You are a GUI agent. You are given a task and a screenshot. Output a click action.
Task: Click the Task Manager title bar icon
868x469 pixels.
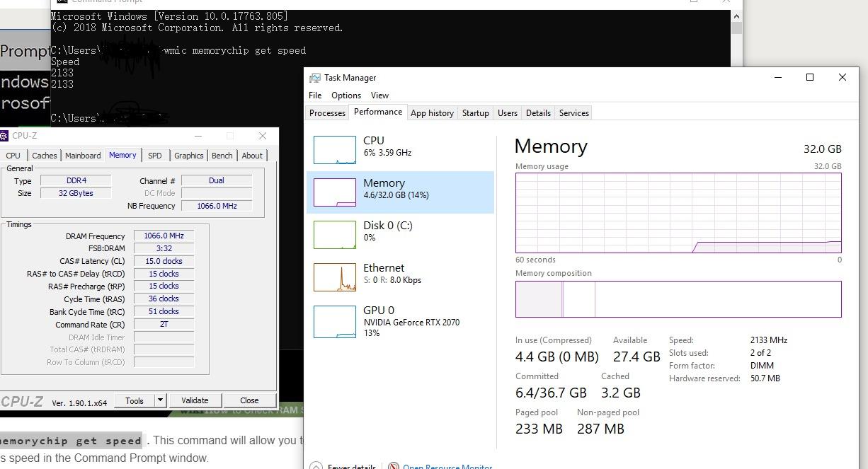click(x=315, y=78)
